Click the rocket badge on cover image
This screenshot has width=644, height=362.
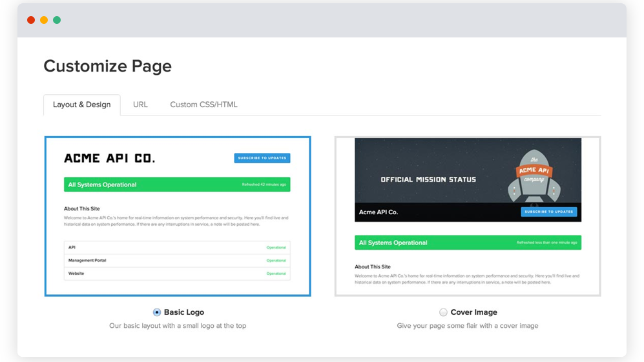(x=534, y=174)
